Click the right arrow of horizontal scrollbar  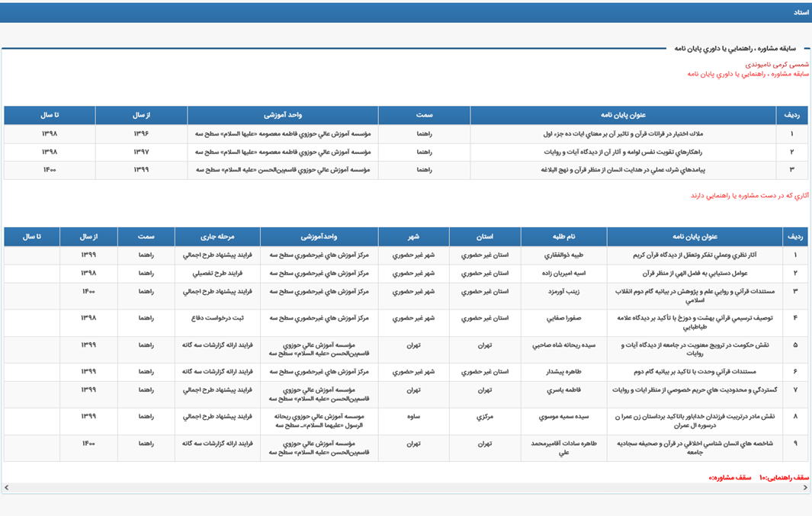[x=805, y=488]
